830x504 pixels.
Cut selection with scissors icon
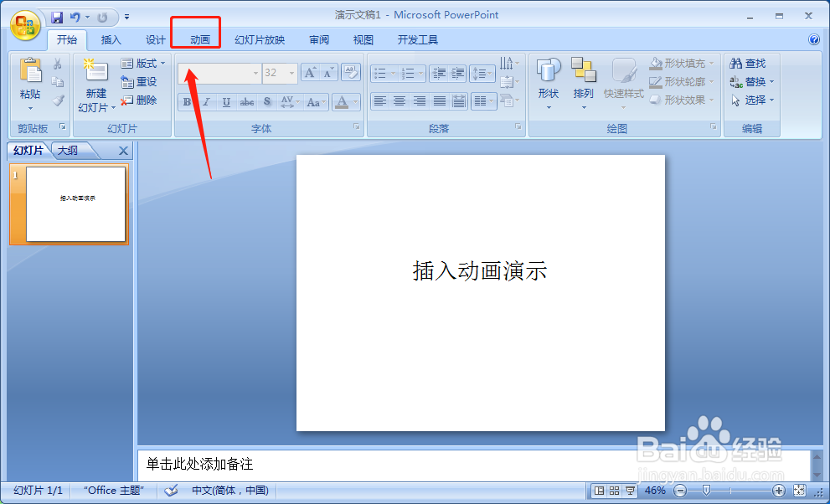[x=57, y=64]
